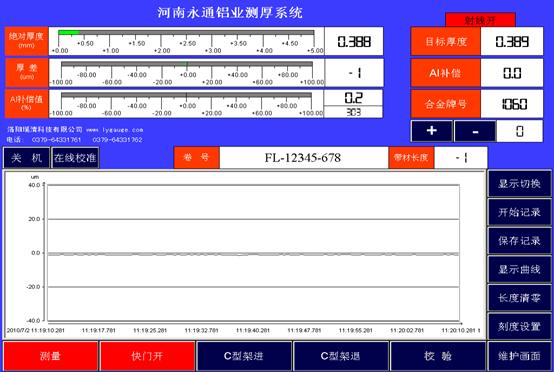The width and height of the screenshot is (554, 372).
Task: Click the phone number 0379-64331761
Action: 57,140
